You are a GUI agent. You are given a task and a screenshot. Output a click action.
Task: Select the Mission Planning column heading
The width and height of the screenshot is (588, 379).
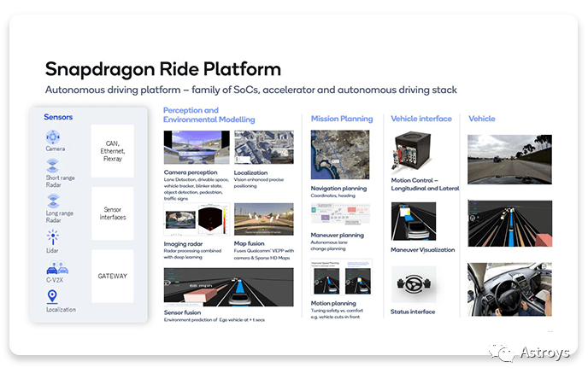tap(341, 119)
